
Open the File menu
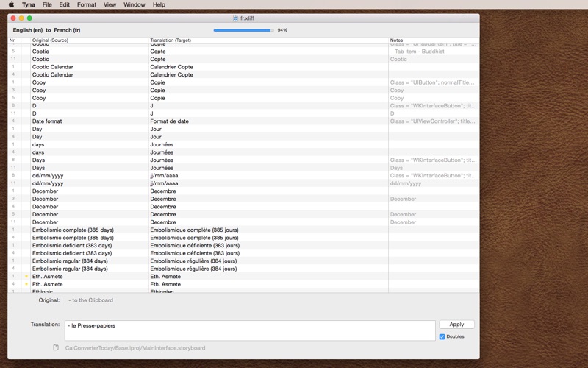click(x=47, y=4)
